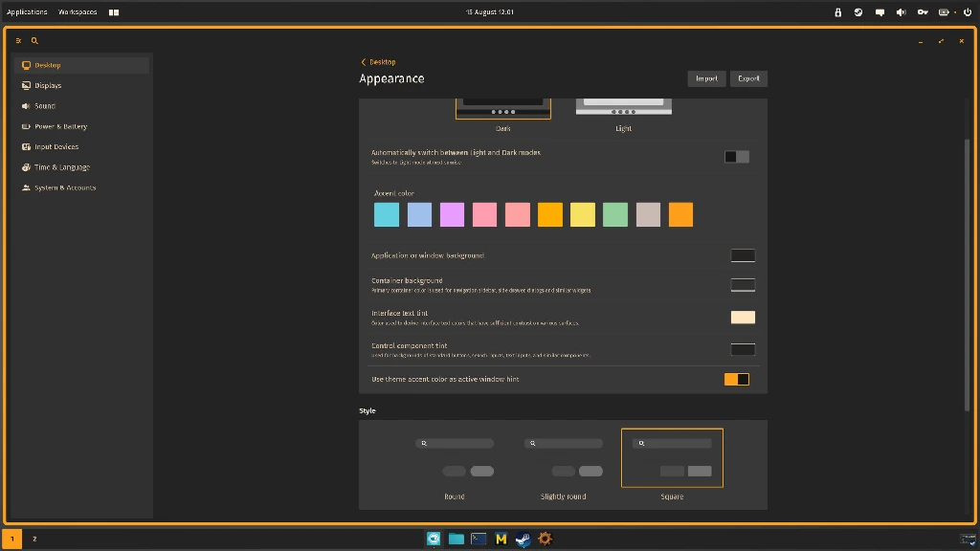Open the search icon in settings header

tap(34, 40)
